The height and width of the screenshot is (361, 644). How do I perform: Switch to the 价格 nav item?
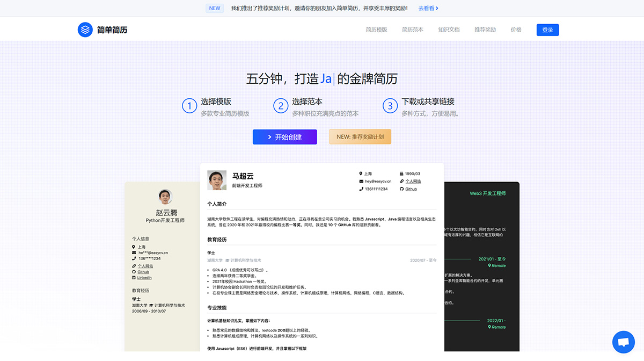(516, 30)
